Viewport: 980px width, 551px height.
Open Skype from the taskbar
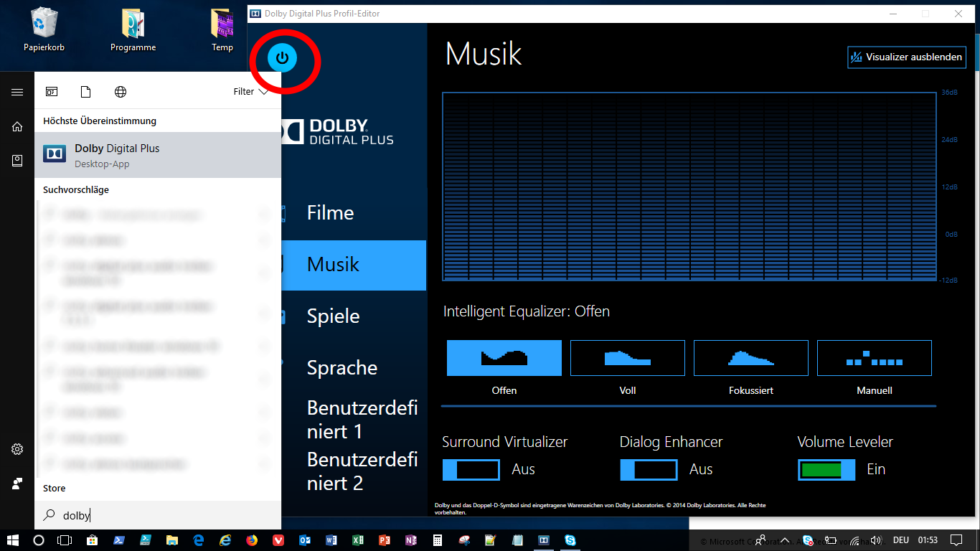[570, 540]
